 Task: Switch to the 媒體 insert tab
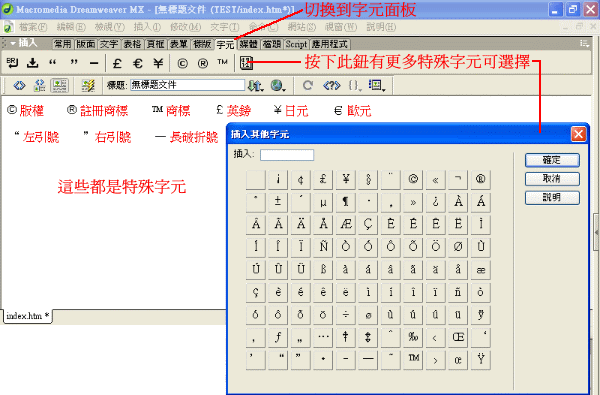(248, 44)
